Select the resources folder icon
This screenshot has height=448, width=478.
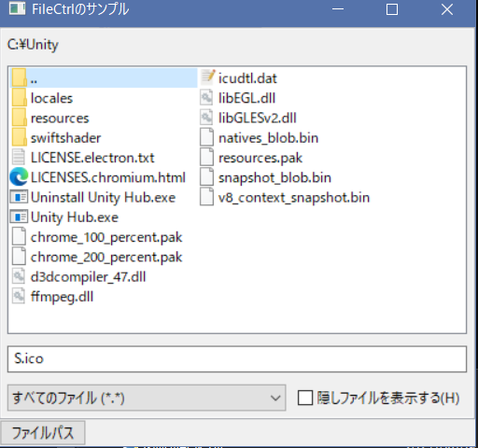pyautogui.click(x=19, y=118)
